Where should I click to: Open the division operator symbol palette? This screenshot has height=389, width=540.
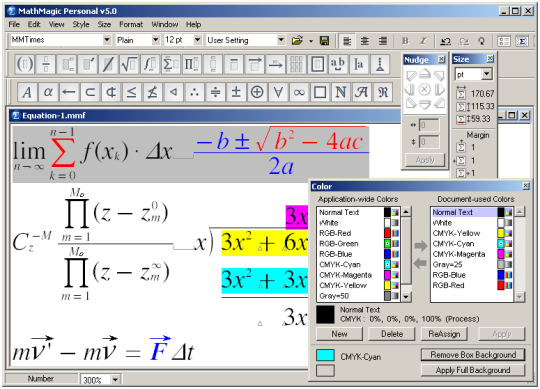pos(216,92)
